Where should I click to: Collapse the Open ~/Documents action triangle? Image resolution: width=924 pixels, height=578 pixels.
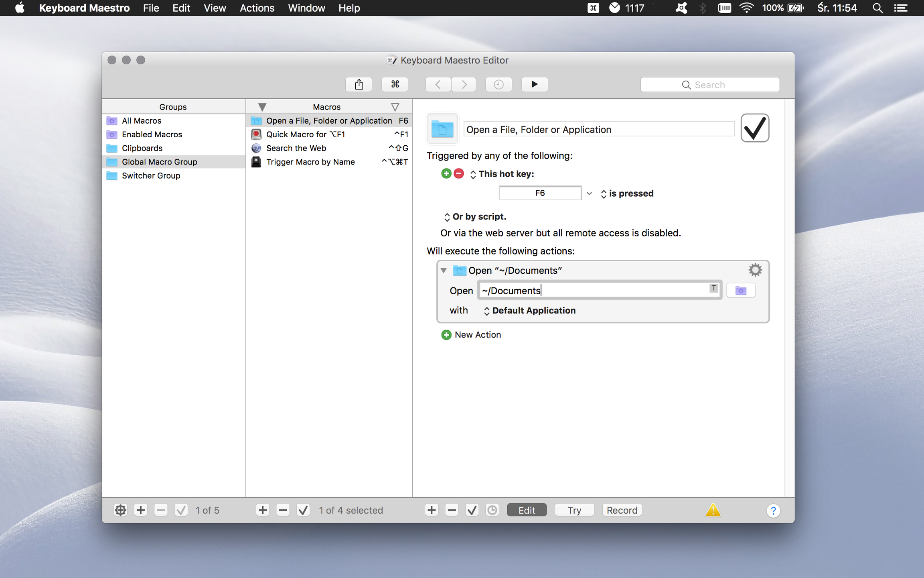tap(444, 271)
